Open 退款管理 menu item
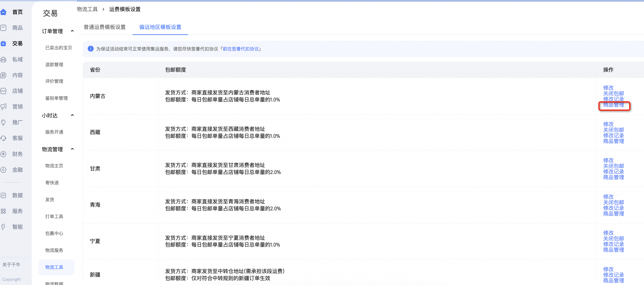This screenshot has height=285, width=644. [54, 65]
